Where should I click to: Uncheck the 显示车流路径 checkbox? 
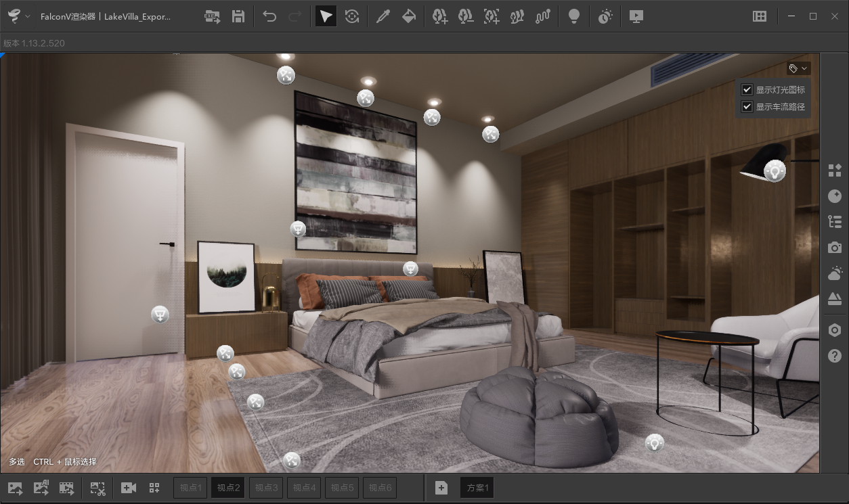point(747,107)
